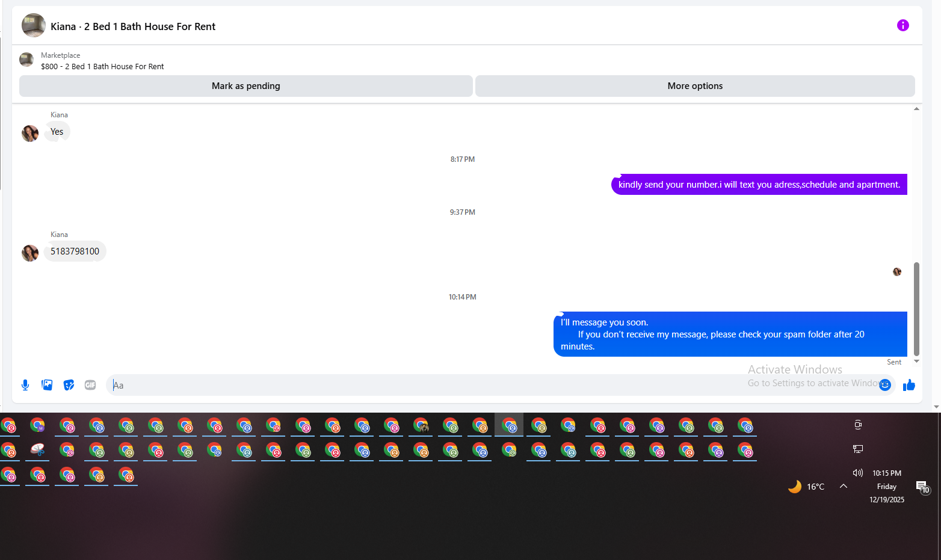Open the purple conversation info icon
Screen dimensions: 941x560
902,25
